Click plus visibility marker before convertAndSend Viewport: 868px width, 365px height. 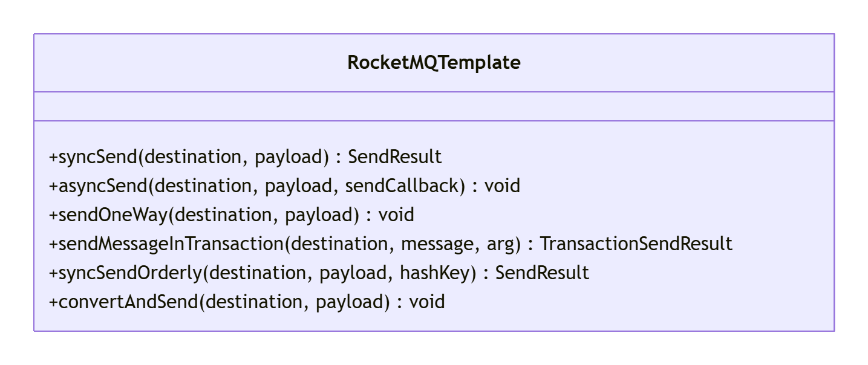click(x=53, y=303)
